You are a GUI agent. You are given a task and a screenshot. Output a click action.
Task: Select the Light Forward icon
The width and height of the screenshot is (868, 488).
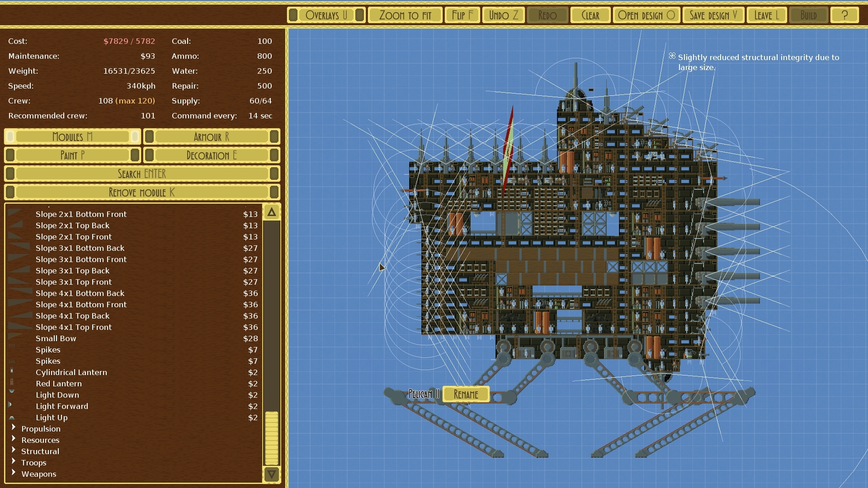pos(10,405)
